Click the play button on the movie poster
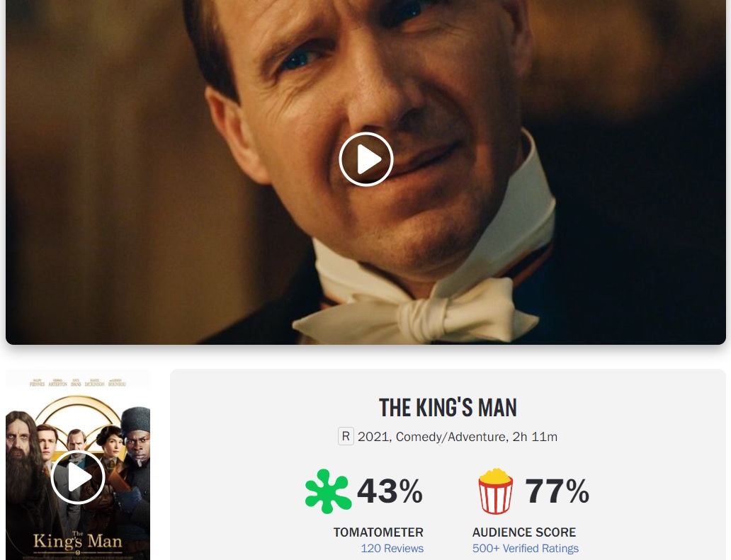Screen dimensions: 731x560 point(78,477)
